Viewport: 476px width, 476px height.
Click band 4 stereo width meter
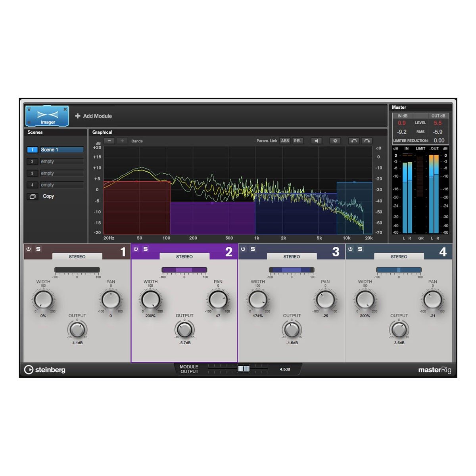[x=399, y=270]
